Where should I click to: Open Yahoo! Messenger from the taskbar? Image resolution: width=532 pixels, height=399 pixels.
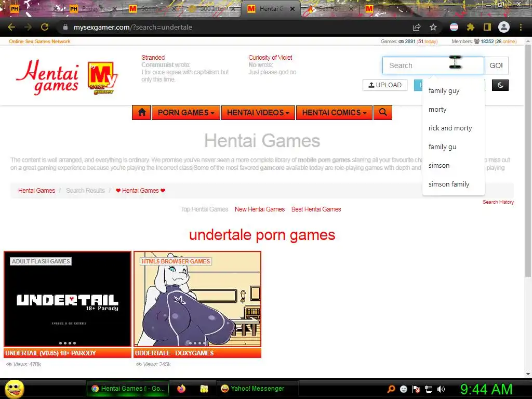click(257, 389)
